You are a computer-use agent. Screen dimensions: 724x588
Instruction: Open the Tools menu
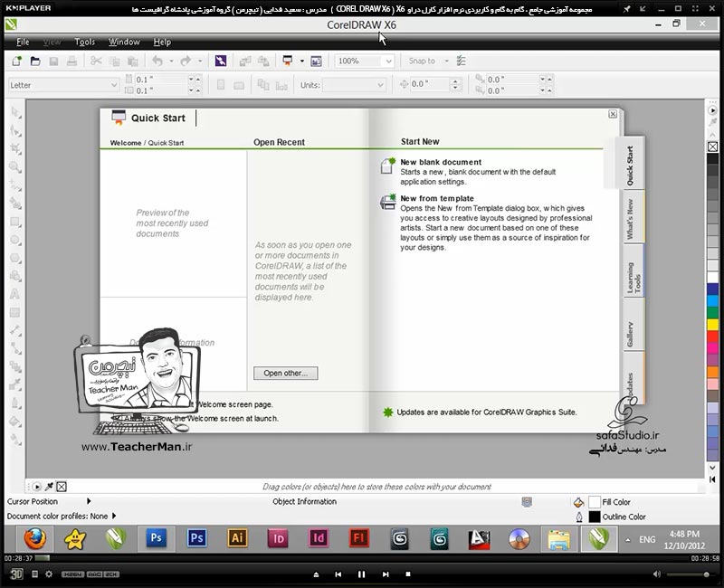coord(84,42)
